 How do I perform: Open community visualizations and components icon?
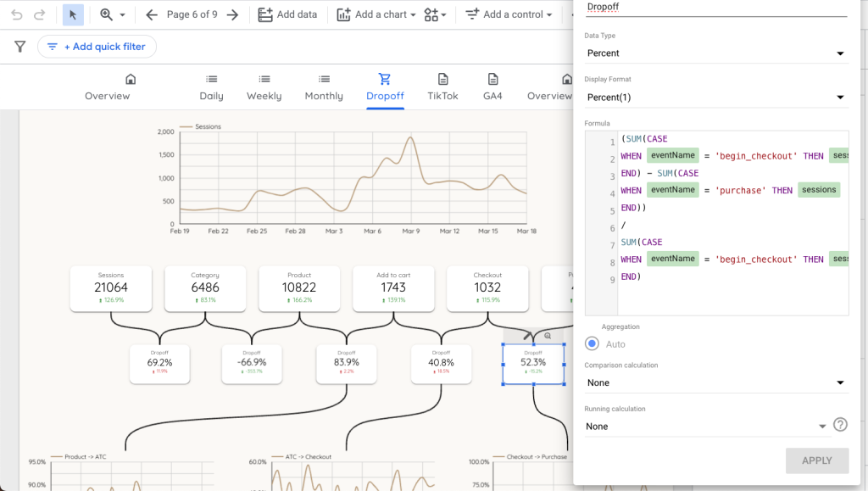coord(436,14)
